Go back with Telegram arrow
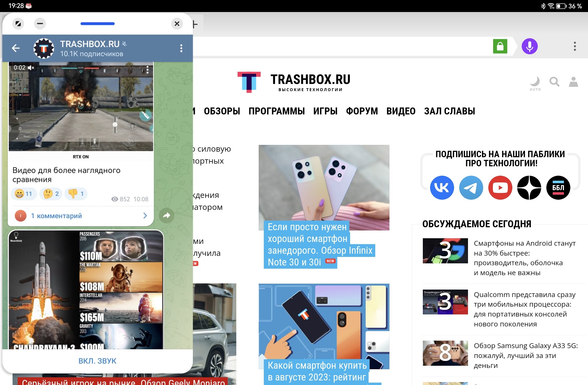This screenshot has height=385, width=588. tap(16, 48)
